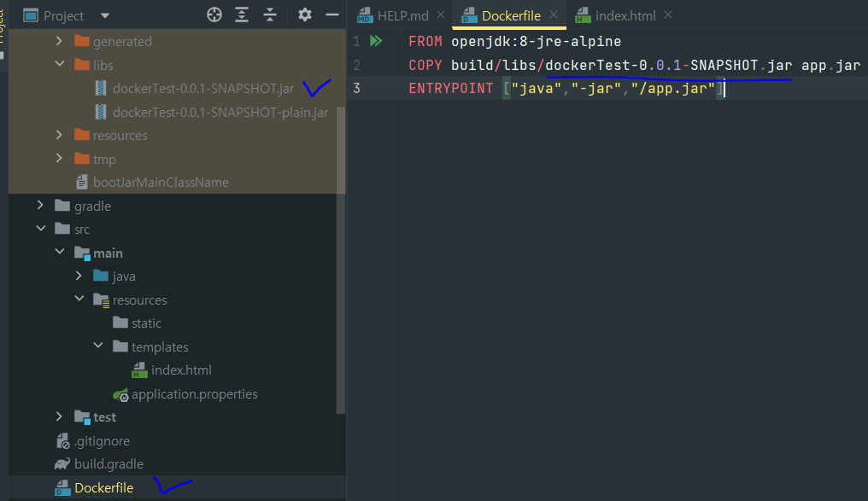This screenshot has width=868, height=501.
Task: Click the test module folder icon
Action: (83, 417)
